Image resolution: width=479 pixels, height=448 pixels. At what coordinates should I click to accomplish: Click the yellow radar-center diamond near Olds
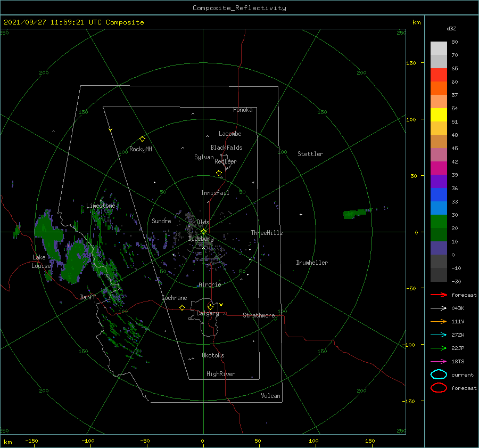[x=203, y=232]
